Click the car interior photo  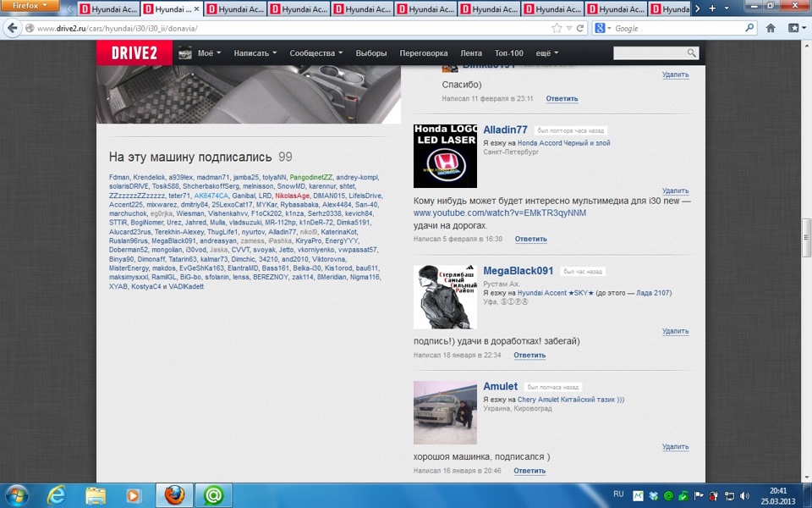[249, 94]
